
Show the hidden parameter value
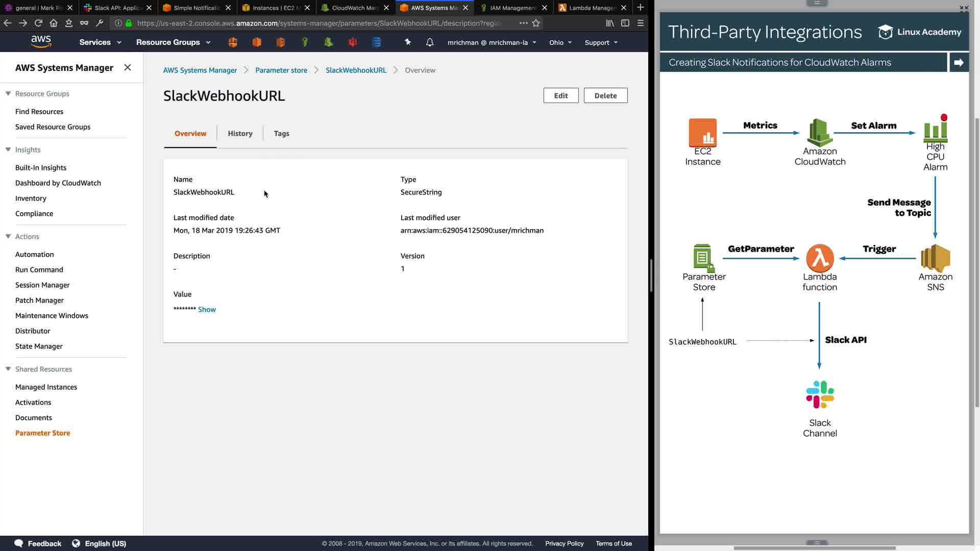coord(207,309)
